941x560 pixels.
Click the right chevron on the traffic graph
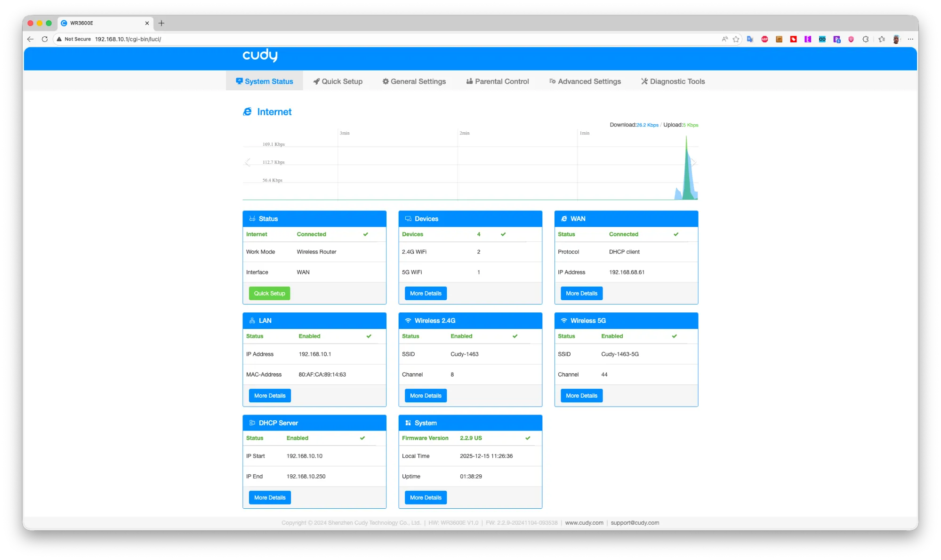click(693, 162)
